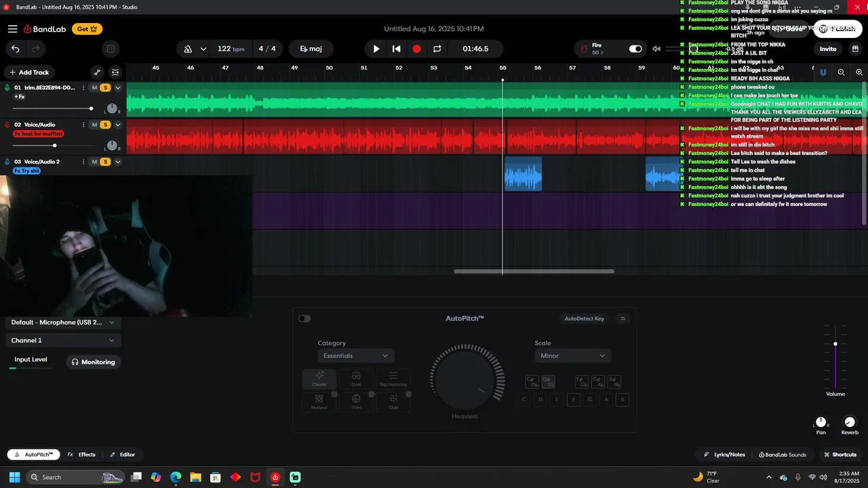868x488 pixels.
Task: Expand track 02 Voice/Audio chevron
Action: [x=118, y=125]
